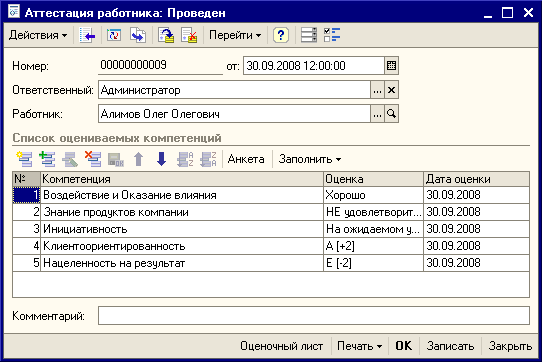
Task: Clear the Ответственный field with X button
Action: tap(391, 90)
